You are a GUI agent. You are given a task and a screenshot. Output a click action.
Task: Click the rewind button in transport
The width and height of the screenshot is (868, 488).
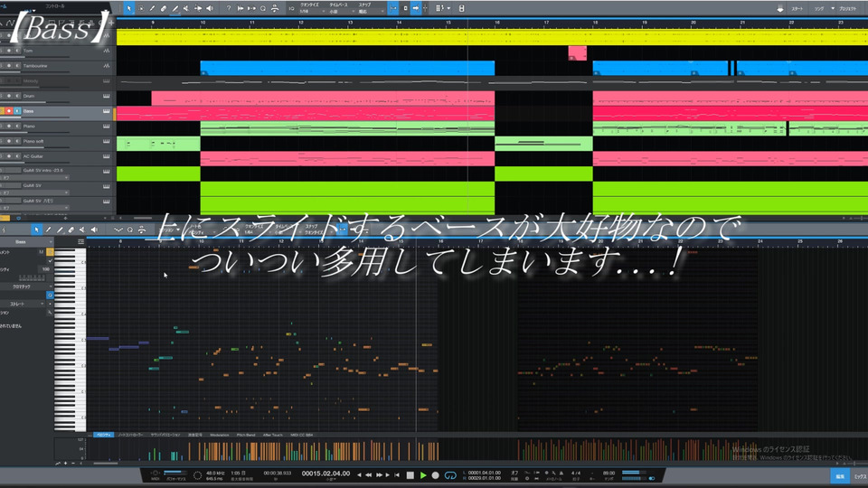click(x=368, y=475)
